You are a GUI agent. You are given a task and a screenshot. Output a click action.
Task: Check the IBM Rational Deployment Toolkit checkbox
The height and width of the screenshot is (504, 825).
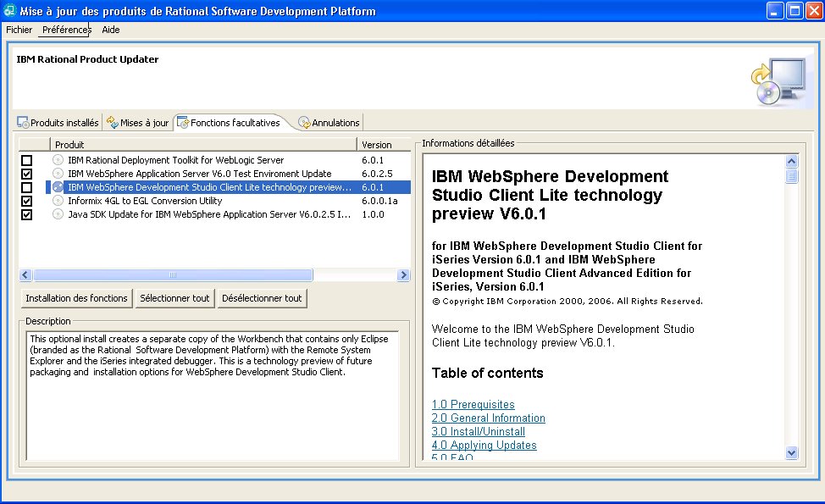coord(27,160)
